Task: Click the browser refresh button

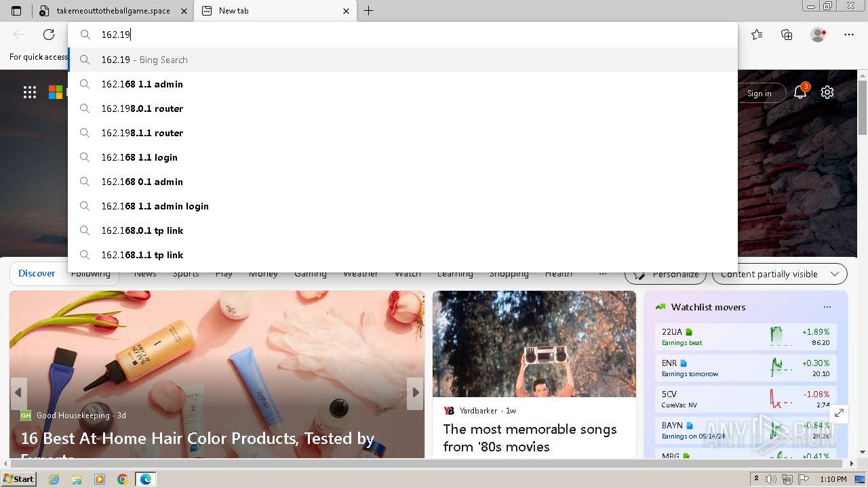Action: tap(49, 35)
